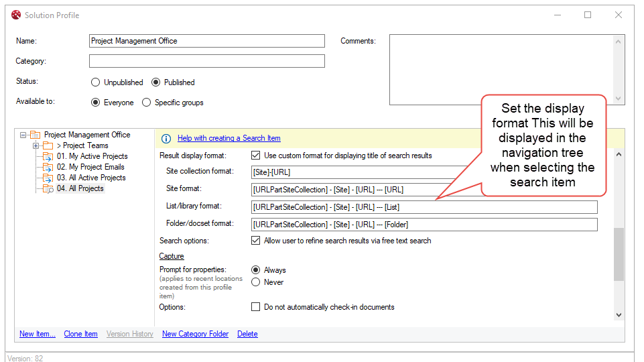Viewport: 644px width, 362px height.
Task: Click the 01. My Active Projects item icon
Action: pos(48,157)
